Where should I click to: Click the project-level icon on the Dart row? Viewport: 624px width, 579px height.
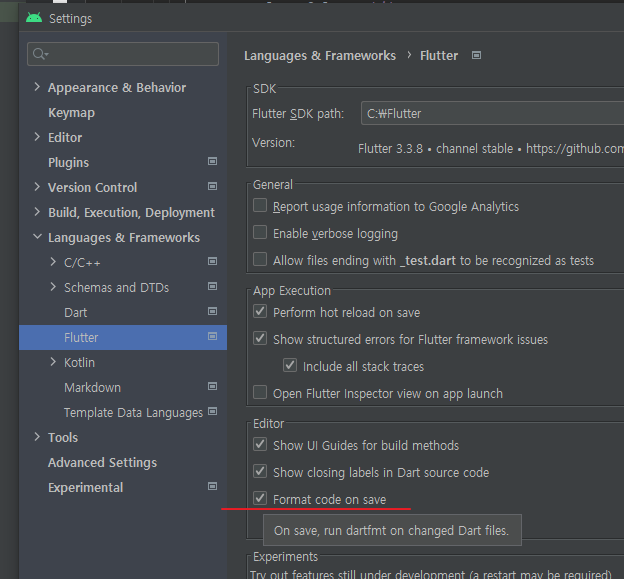tap(213, 311)
